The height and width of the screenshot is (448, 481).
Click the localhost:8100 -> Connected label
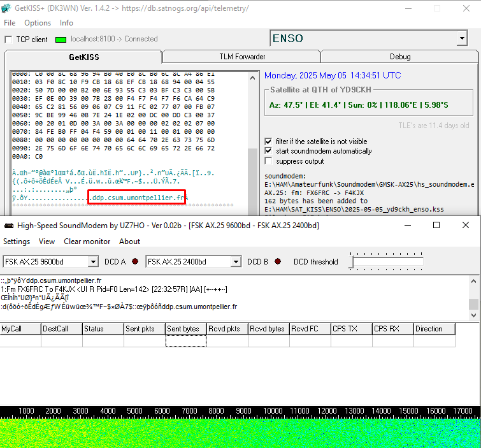[114, 39]
